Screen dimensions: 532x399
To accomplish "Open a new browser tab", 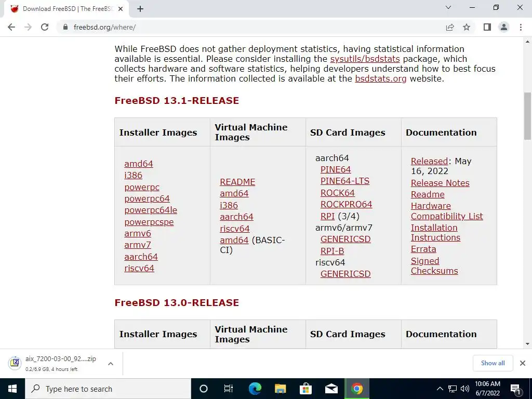I will pos(140,9).
